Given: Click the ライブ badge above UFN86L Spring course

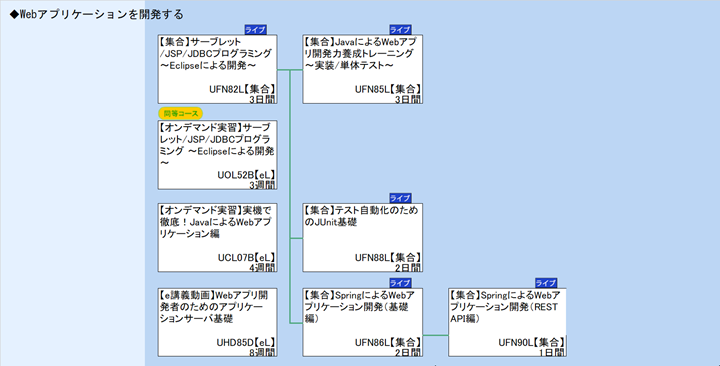Looking at the screenshot, I should tap(400, 283).
